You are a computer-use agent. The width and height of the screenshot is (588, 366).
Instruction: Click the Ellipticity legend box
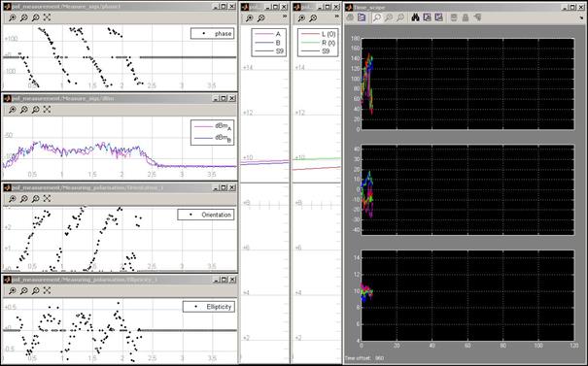pos(209,307)
